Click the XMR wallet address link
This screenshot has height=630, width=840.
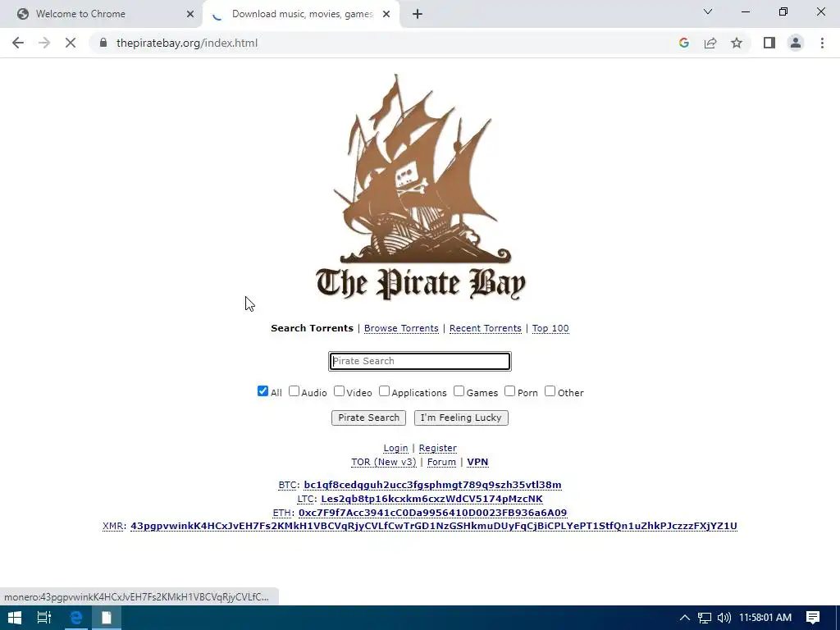click(x=434, y=526)
